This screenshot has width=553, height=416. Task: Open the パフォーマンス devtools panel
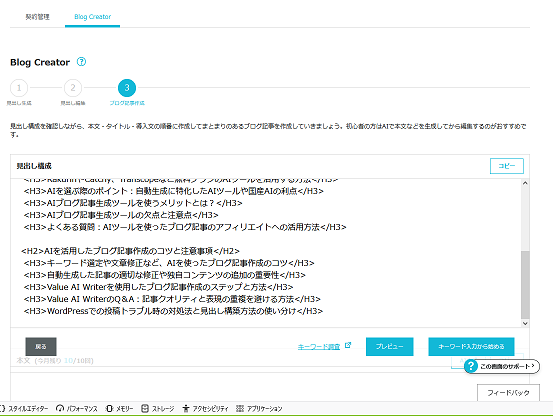click(x=77, y=409)
